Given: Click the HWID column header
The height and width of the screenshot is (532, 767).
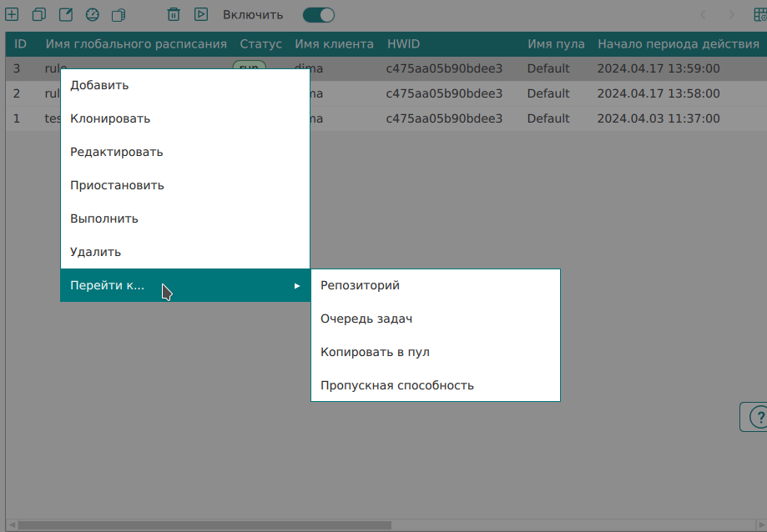Looking at the screenshot, I should pos(403,44).
